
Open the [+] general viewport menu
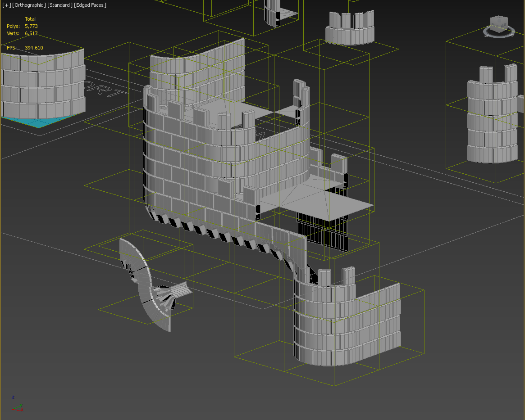6,5
